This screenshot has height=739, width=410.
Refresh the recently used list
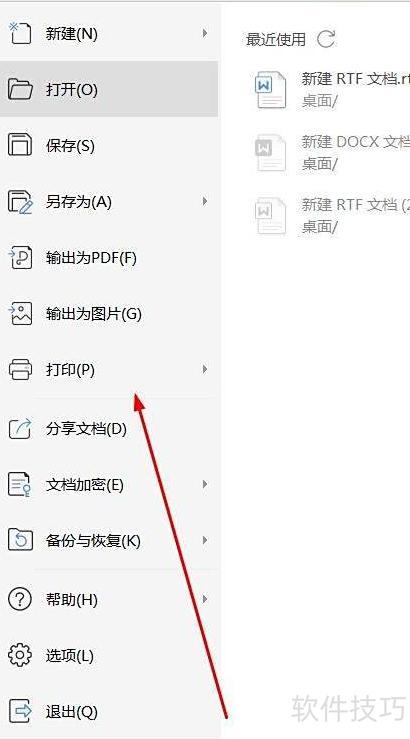point(326,39)
